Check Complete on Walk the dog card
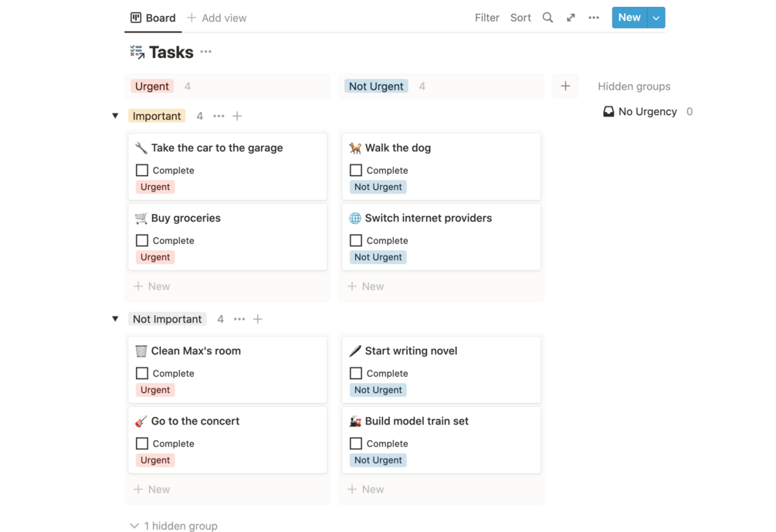The width and height of the screenshot is (776, 532). coord(356,170)
